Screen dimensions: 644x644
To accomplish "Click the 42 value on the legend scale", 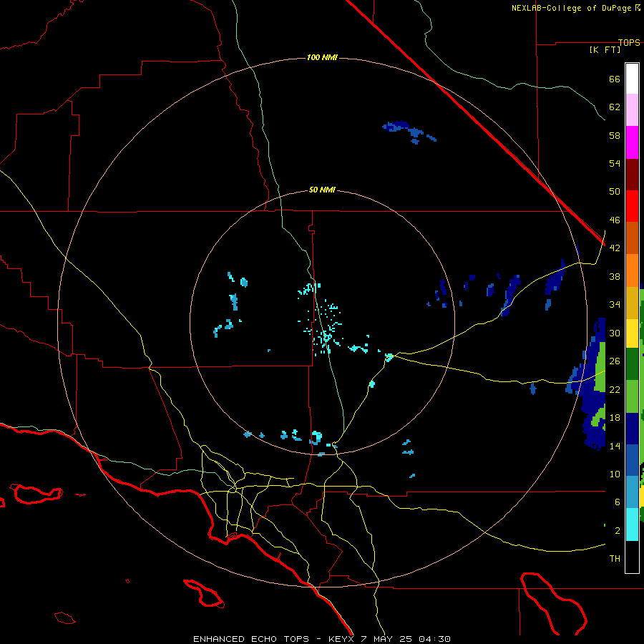I will [x=615, y=248].
